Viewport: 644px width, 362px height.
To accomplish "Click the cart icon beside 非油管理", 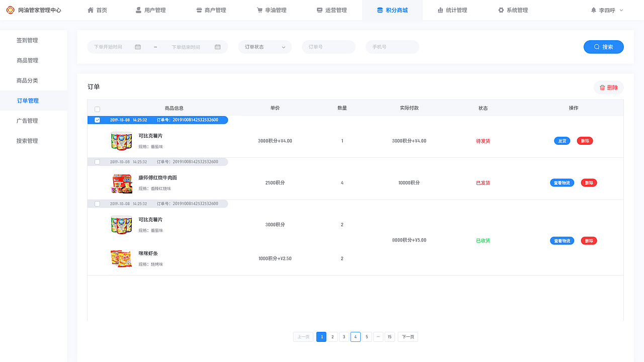I will click(260, 10).
